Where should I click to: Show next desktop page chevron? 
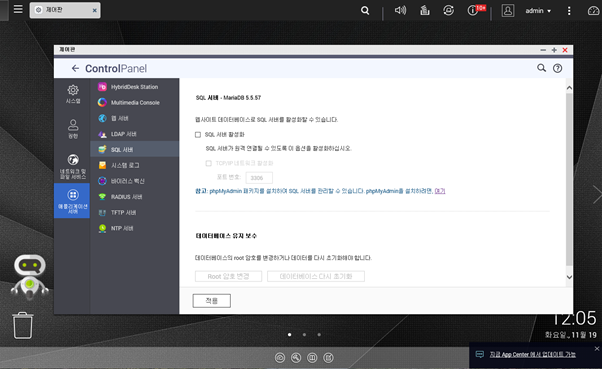tap(597, 194)
